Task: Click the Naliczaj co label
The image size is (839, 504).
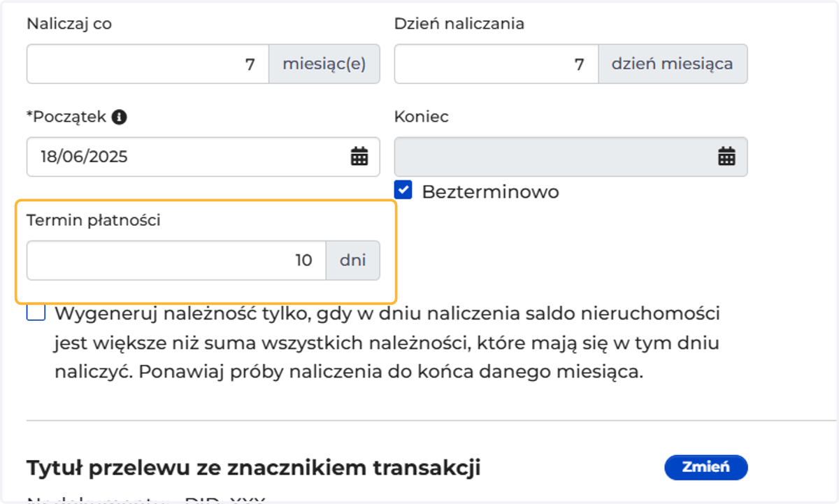Action: click(69, 24)
